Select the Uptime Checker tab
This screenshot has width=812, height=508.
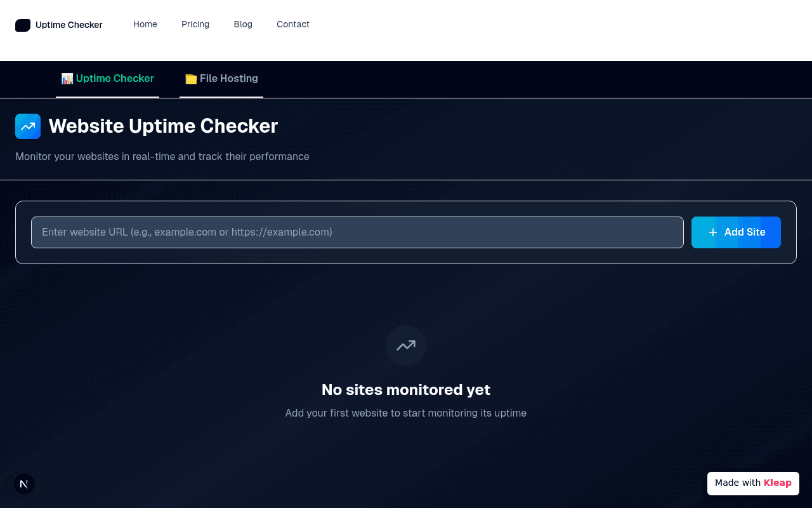pos(108,79)
